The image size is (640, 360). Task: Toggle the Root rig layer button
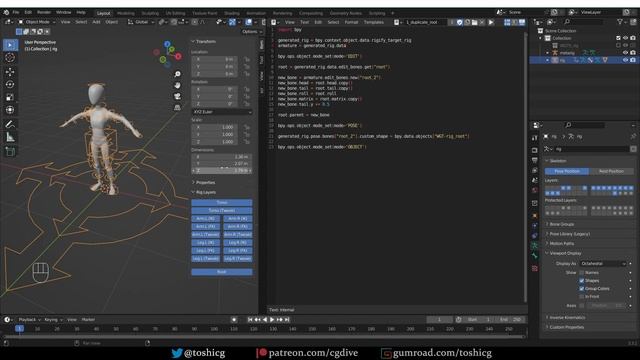tap(222, 272)
